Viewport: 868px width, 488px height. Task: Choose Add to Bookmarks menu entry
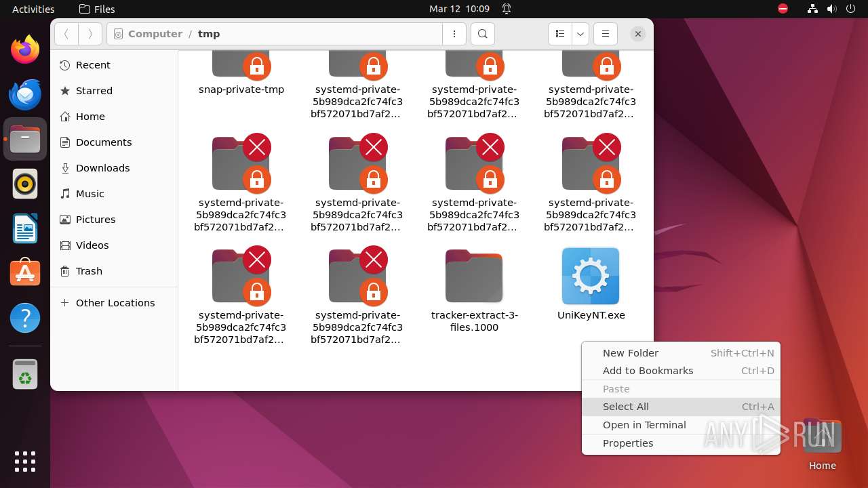pyautogui.click(x=681, y=371)
